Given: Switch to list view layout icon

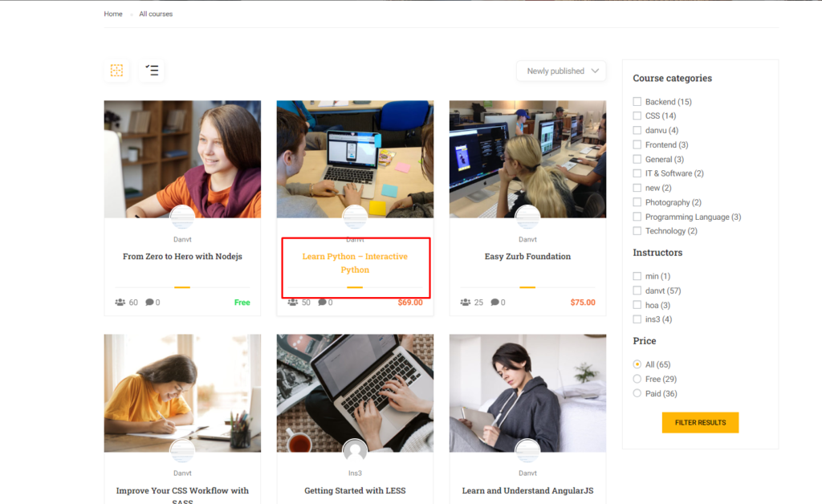Looking at the screenshot, I should tap(152, 71).
